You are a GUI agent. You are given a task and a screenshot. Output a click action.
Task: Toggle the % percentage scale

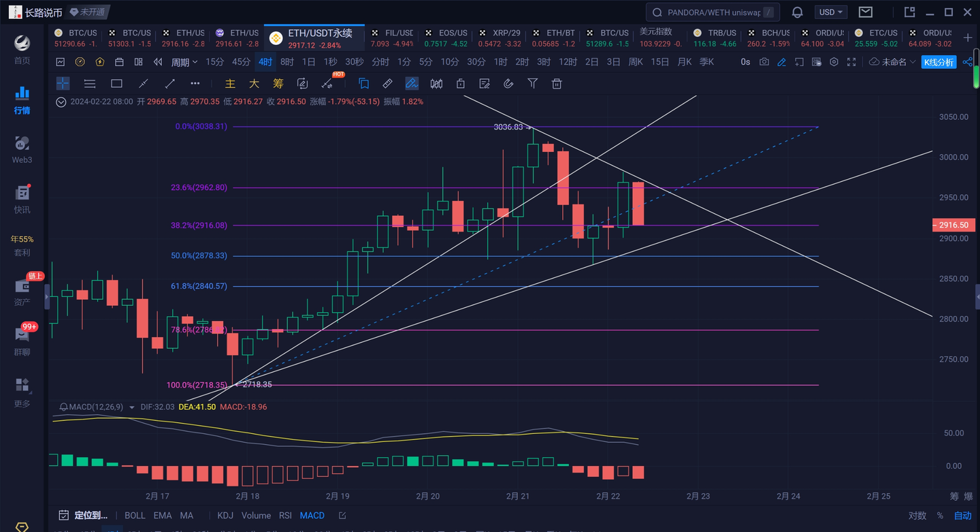pos(940,516)
